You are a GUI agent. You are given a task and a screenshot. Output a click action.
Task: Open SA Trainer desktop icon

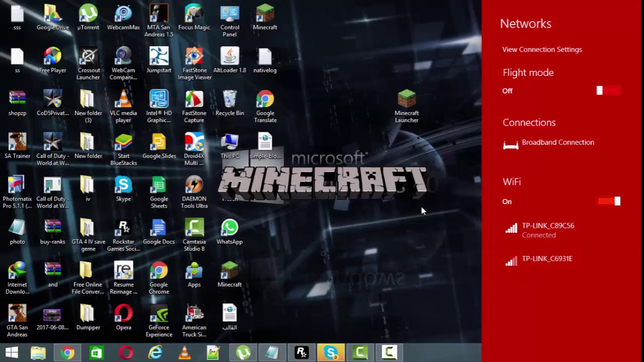pyautogui.click(x=17, y=146)
